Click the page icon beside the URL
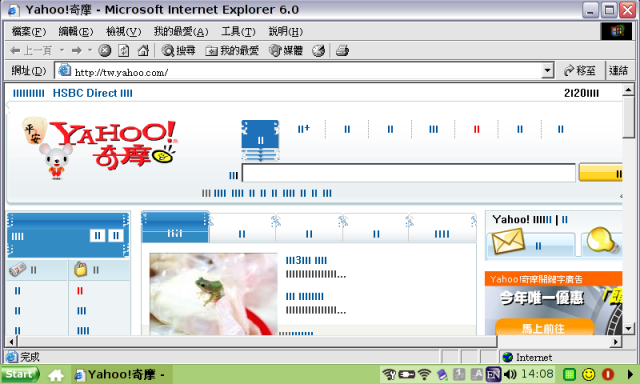The height and width of the screenshot is (384, 640). tap(64, 70)
